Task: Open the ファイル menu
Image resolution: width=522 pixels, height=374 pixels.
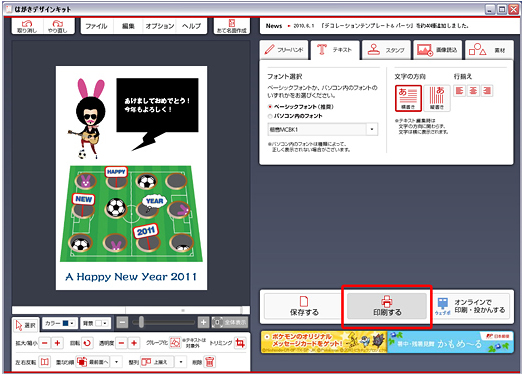Action: [96, 26]
